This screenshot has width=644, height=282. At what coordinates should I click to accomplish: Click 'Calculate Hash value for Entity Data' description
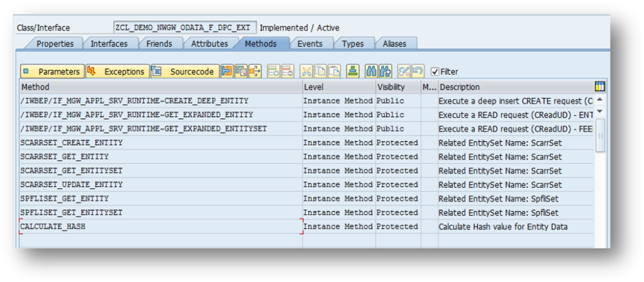503,227
